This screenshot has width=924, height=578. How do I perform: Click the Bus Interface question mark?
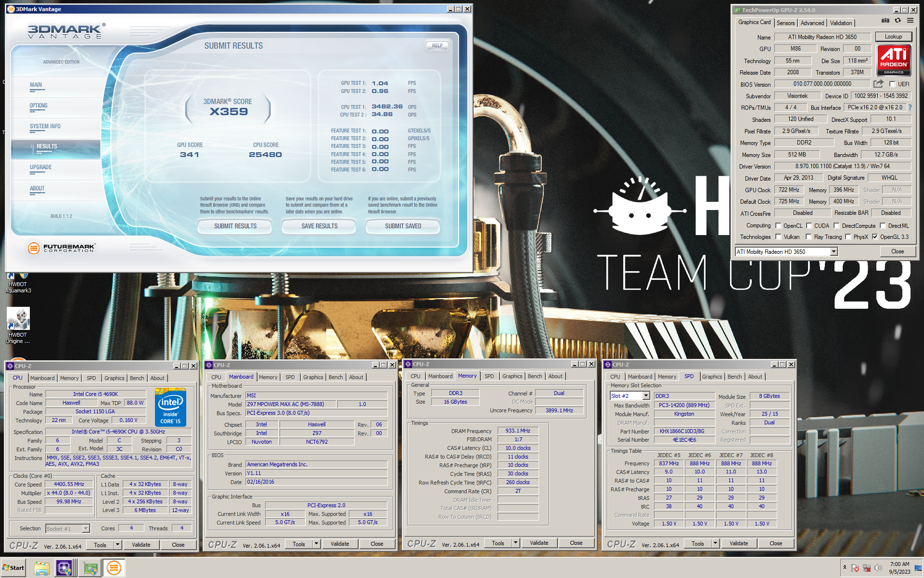[910, 107]
